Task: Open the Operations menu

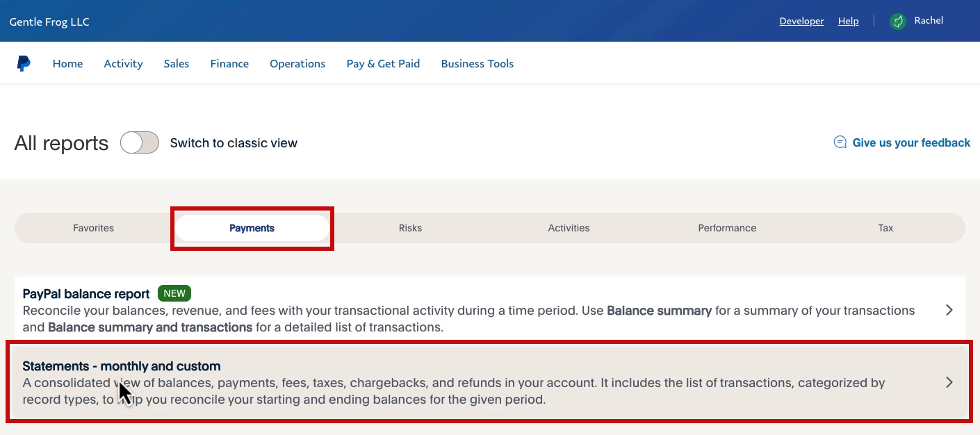Action: coord(297,64)
